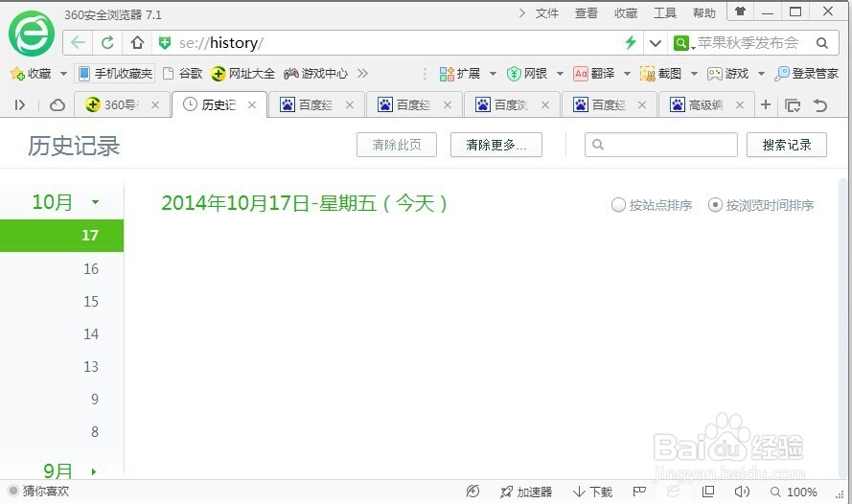Open the 工具 menu

click(665, 13)
